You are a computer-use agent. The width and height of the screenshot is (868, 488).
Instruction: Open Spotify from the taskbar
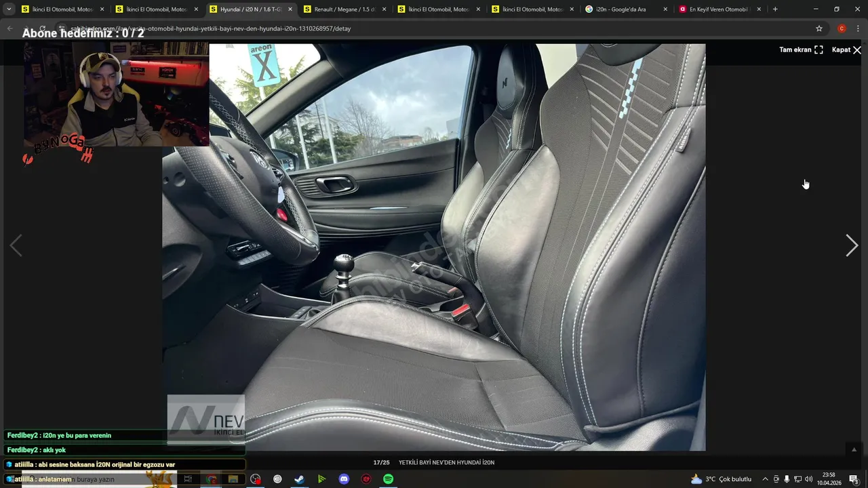pos(388,479)
